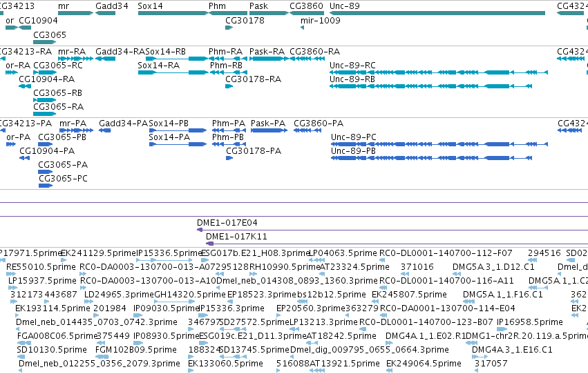Select BAC clone DME1-017K11
The height and width of the screenshot is (374, 588).
(x=397, y=244)
